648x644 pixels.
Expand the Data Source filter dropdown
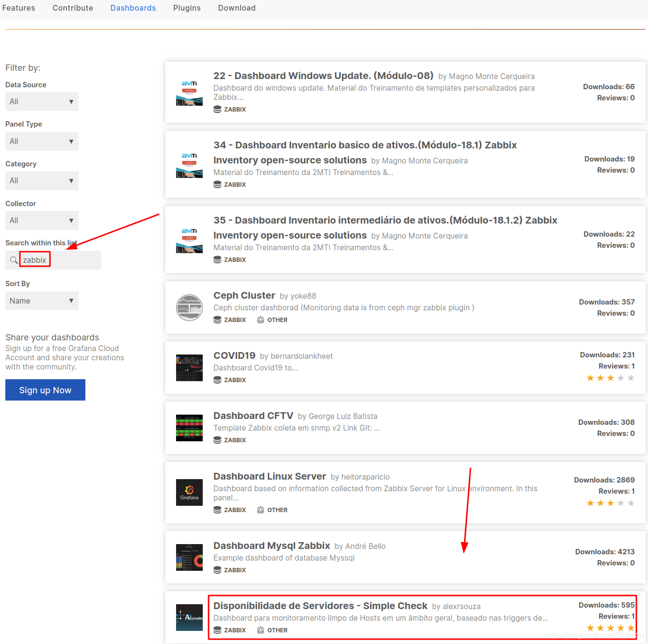(x=42, y=101)
